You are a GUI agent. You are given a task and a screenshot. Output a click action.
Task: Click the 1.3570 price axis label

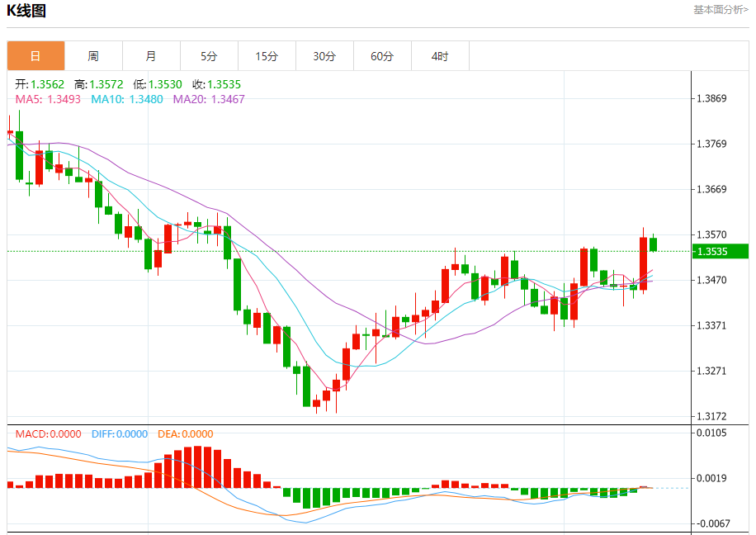(711, 234)
